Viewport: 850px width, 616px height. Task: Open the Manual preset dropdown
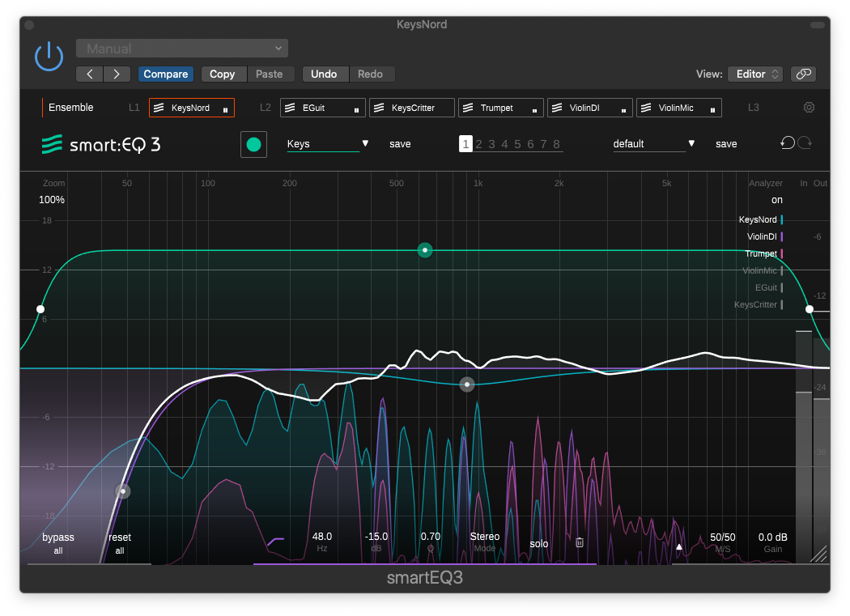coord(182,49)
